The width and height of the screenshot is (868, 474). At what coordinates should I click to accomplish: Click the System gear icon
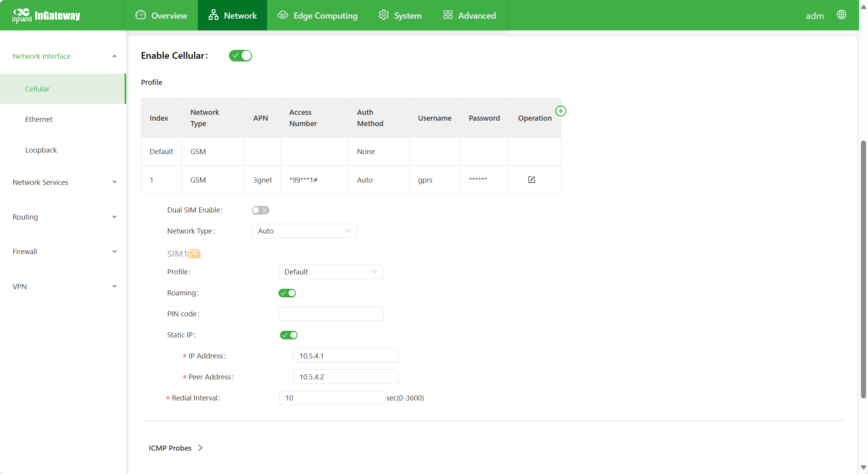(x=384, y=15)
